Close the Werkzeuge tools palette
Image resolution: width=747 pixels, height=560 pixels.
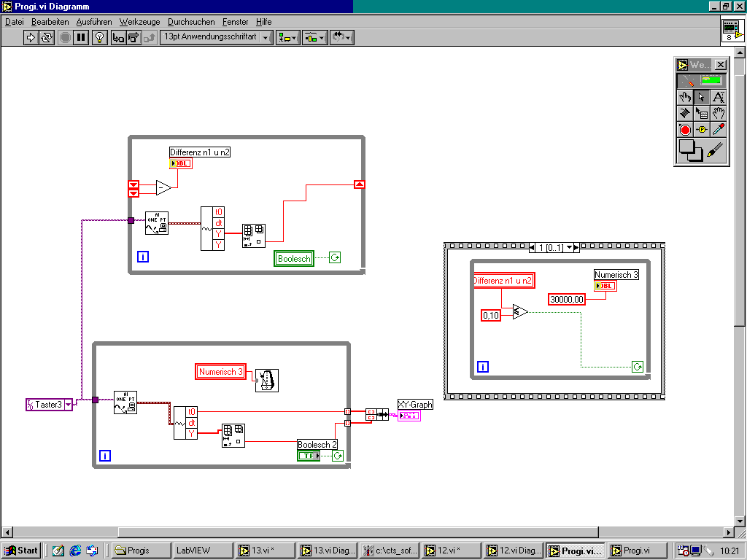[x=721, y=64]
